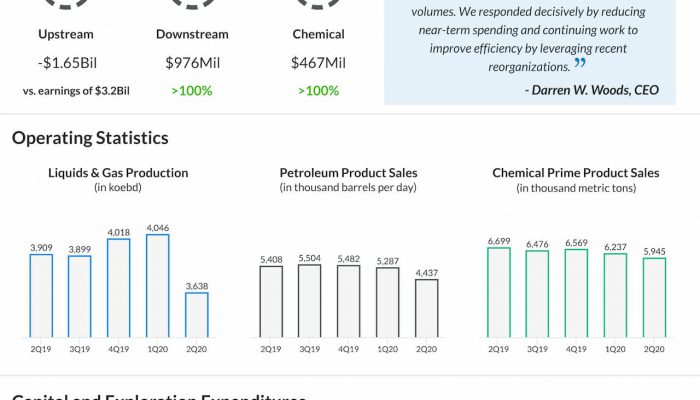
Task: Click the Operating Statistics heading
Action: click(90, 138)
